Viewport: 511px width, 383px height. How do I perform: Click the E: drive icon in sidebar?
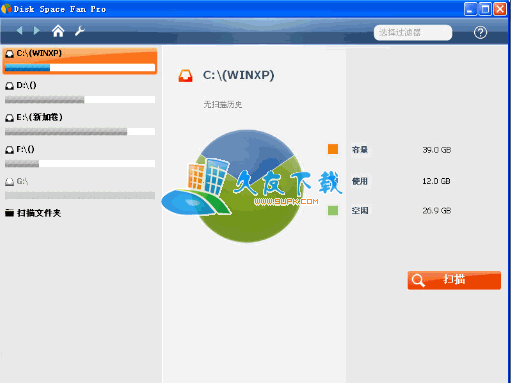click(x=10, y=118)
